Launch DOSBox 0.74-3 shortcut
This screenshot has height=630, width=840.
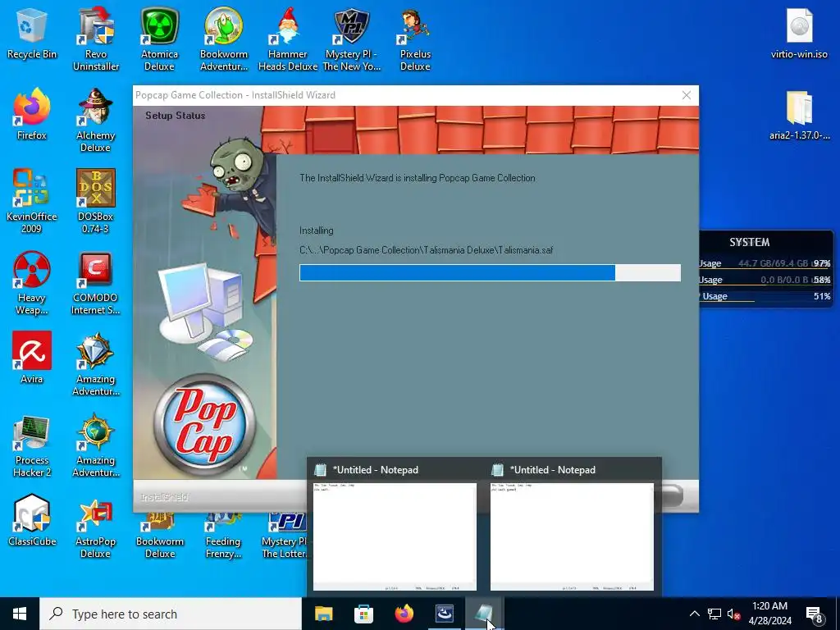tap(95, 202)
